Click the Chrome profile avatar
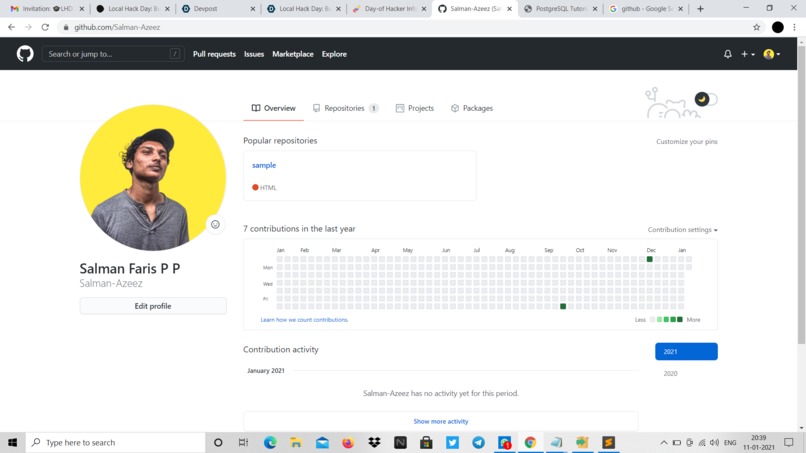 (x=778, y=27)
